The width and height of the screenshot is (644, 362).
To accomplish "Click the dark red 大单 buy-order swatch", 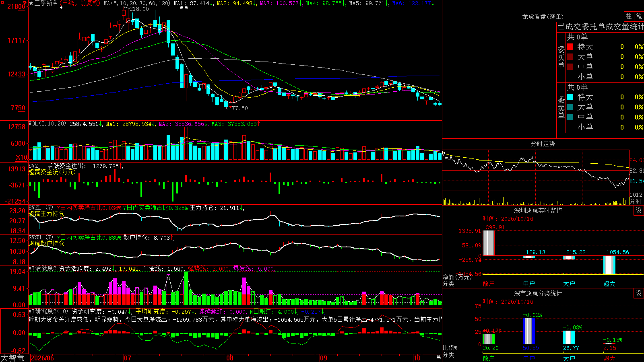I will 570,57.
